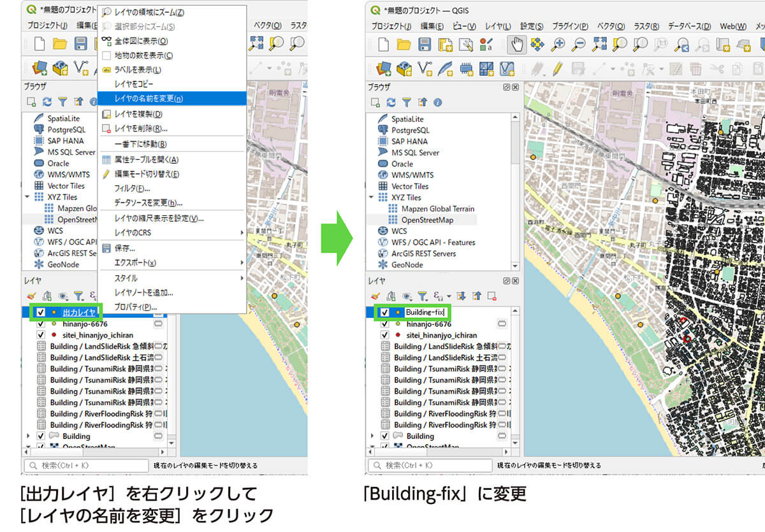Click the Building-fix orange symbol swatch
The height and width of the screenshot is (532, 765).
coord(398,313)
